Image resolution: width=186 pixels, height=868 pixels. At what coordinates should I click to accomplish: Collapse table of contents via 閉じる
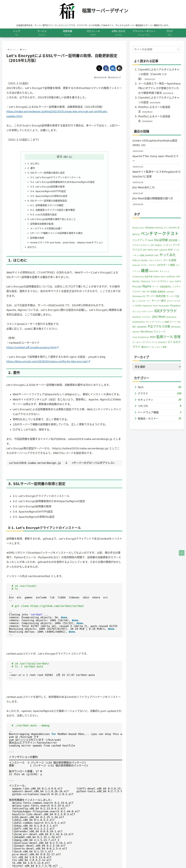pos(68,157)
